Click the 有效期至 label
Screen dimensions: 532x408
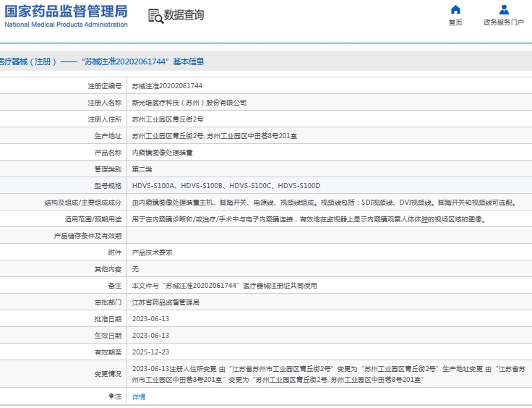[x=108, y=352]
